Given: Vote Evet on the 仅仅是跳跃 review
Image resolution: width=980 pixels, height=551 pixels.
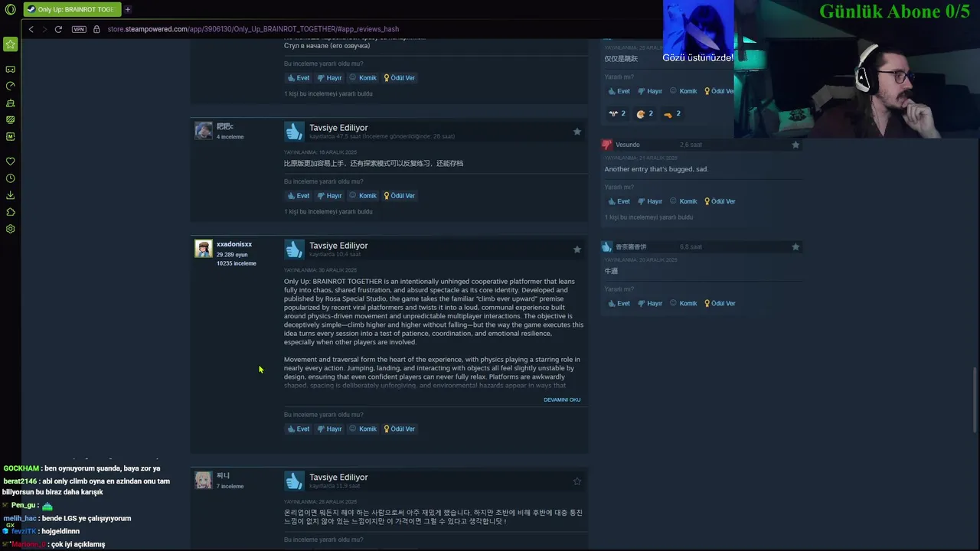Looking at the screenshot, I should click(619, 92).
